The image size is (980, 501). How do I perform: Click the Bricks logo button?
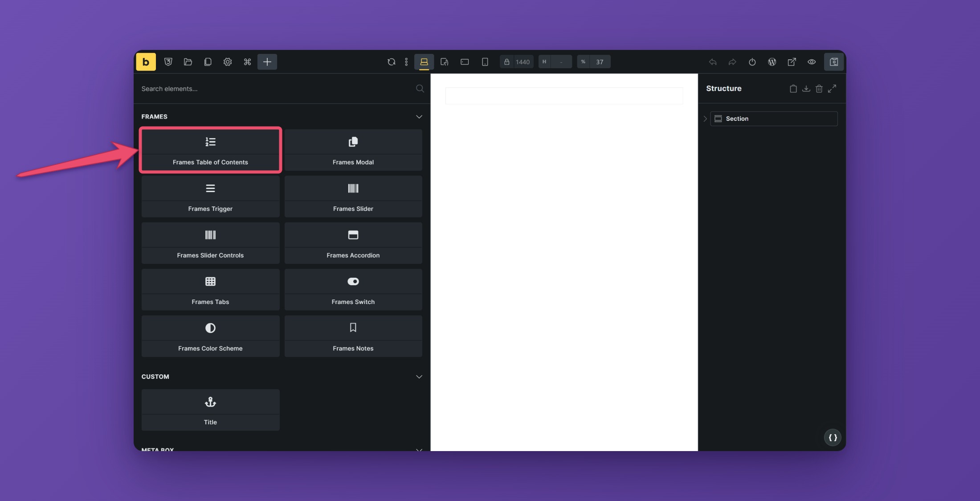coord(146,62)
